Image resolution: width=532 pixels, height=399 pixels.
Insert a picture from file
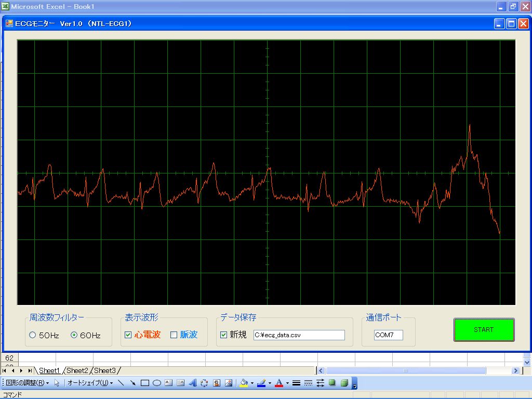229,383
